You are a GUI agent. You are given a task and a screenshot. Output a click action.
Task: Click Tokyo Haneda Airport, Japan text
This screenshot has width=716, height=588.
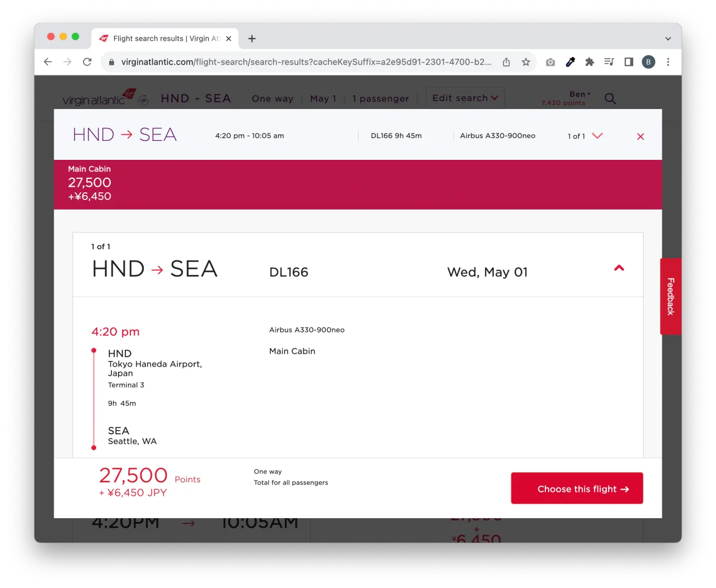tap(155, 368)
